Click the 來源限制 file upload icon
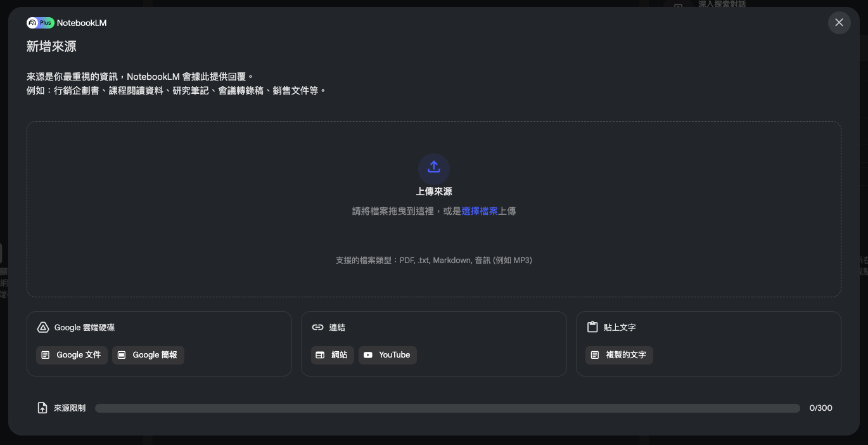This screenshot has height=445, width=868. [42, 408]
